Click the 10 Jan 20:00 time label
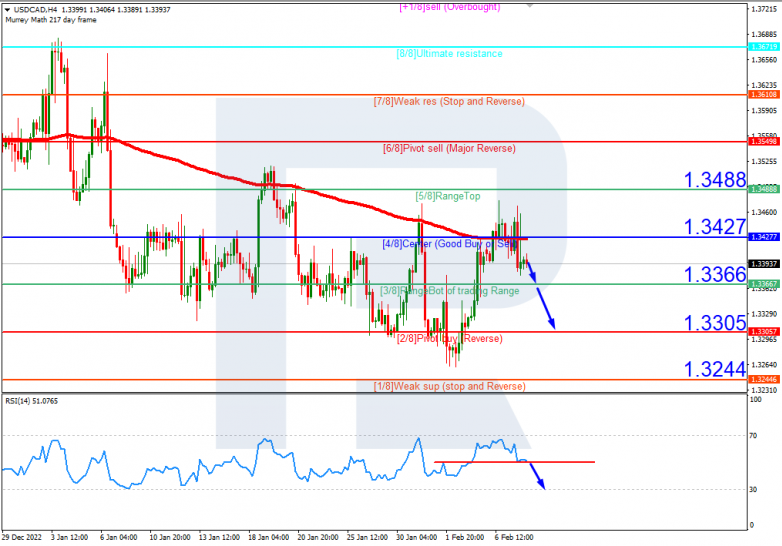The image size is (782, 546). [x=170, y=537]
